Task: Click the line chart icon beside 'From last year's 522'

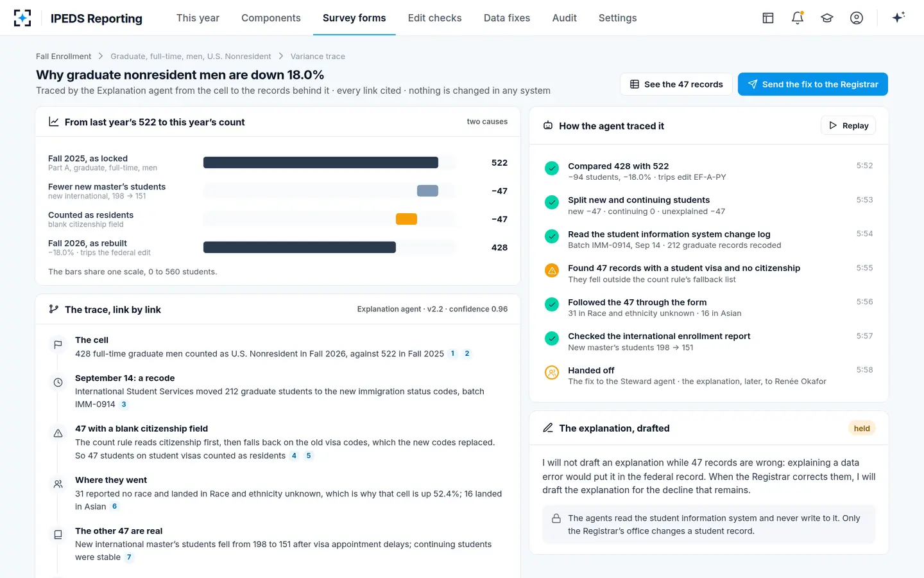Action: [54, 122]
